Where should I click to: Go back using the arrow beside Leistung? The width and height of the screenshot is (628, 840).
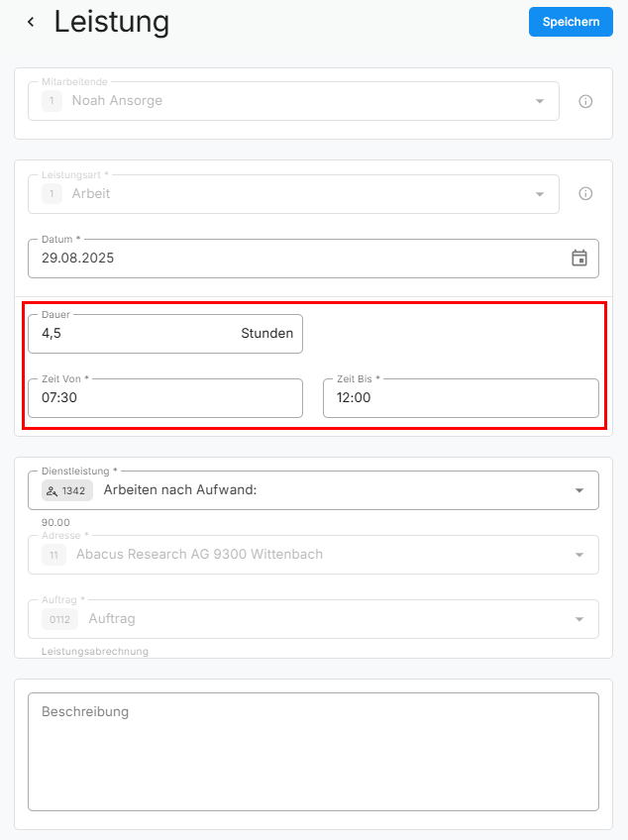click(31, 22)
